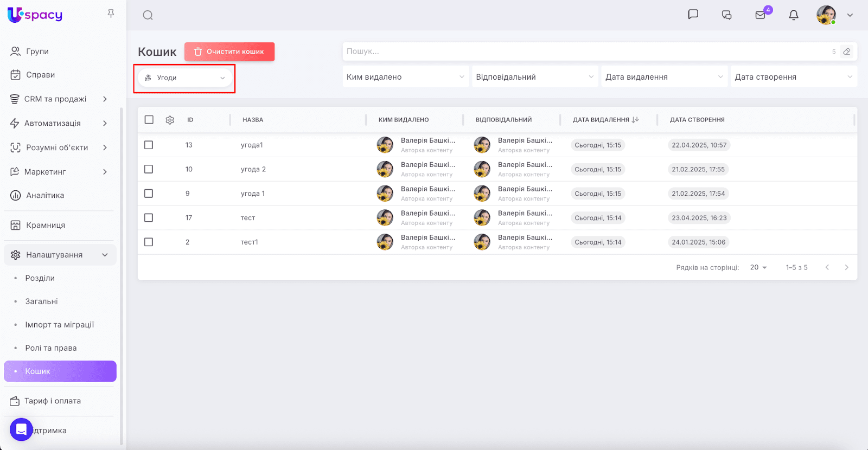Open Ролі та права settings menu item
The height and width of the screenshot is (450, 868).
[51, 348]
